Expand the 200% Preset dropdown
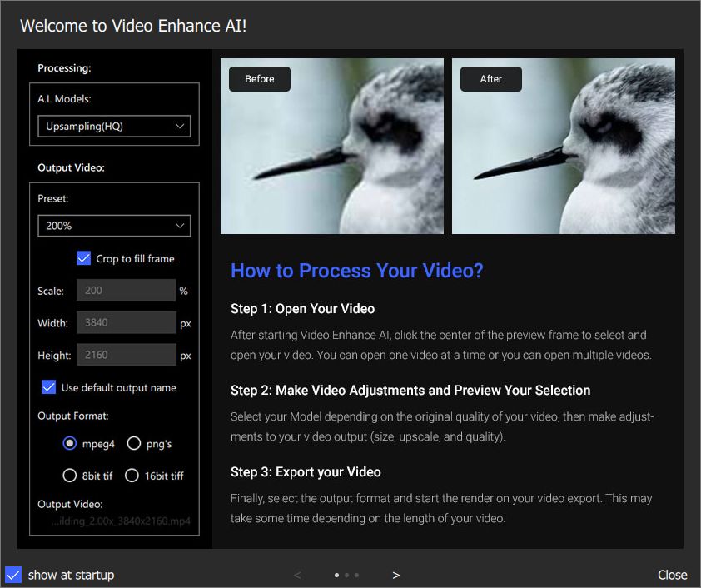701x588 pixels. 114,226
